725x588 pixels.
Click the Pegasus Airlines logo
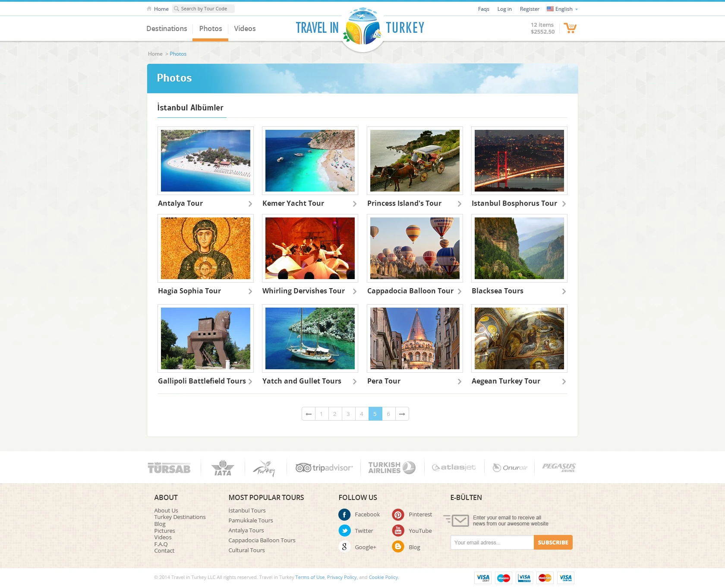(559, 467)
